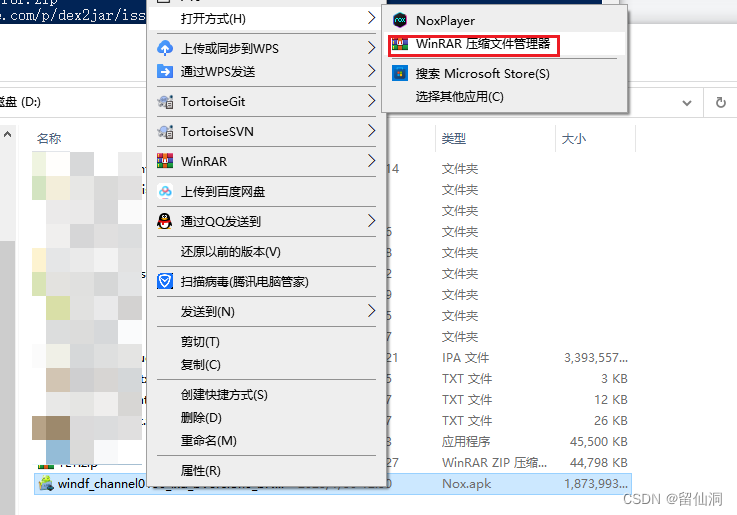The height and width of the screenshot is (515, 737).
Task: Click the 45,500 KB size cell
Action: coord(599,442)
